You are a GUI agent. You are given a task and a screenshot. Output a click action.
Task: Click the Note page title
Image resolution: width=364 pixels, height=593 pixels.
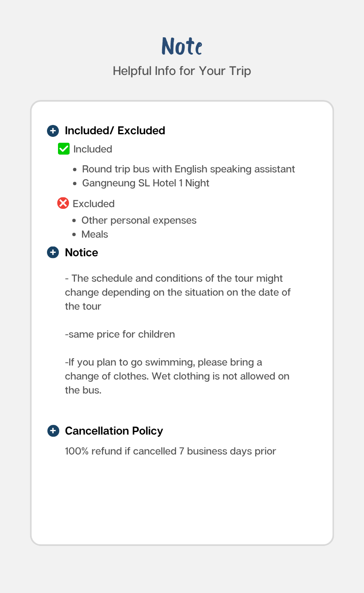click(182, 46)
